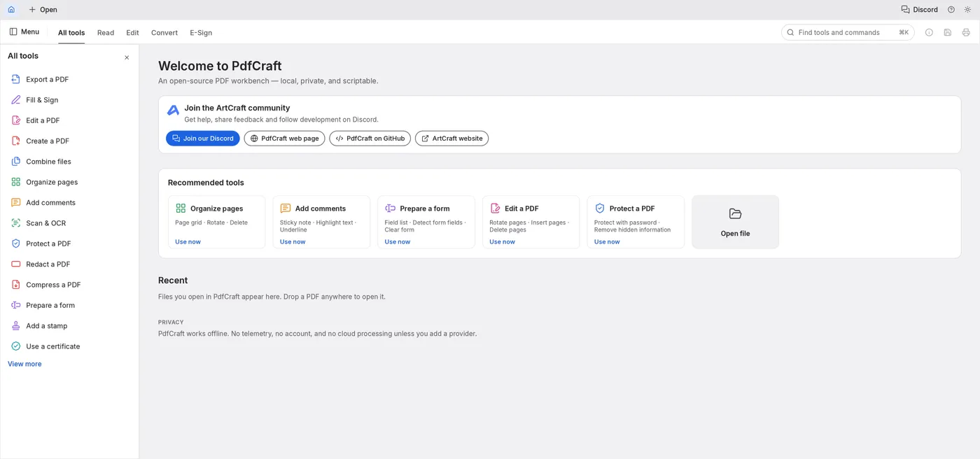Open the ArtCraft website link

[451, 139]
